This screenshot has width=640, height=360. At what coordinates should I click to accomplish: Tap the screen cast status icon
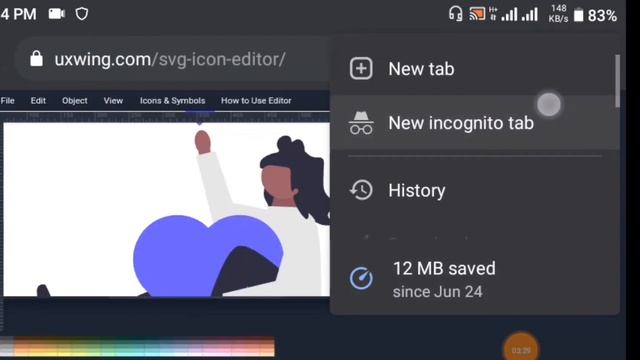477,14
